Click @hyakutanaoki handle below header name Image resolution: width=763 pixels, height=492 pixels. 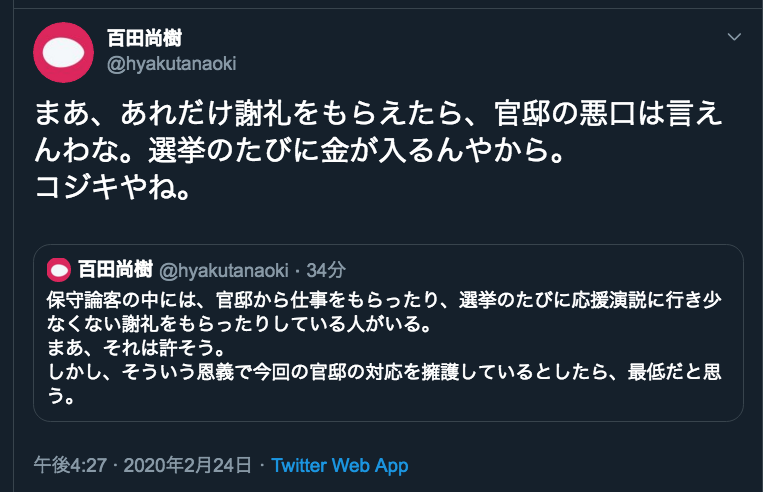click(x=171, y=63)
